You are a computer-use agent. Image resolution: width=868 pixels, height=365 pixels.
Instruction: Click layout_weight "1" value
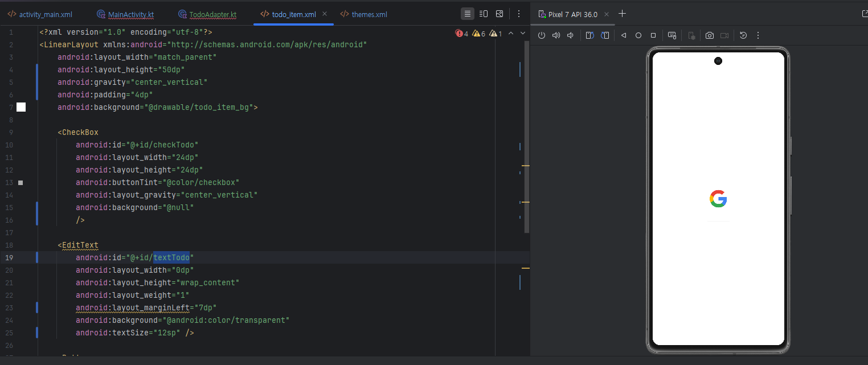pos(183,295)
